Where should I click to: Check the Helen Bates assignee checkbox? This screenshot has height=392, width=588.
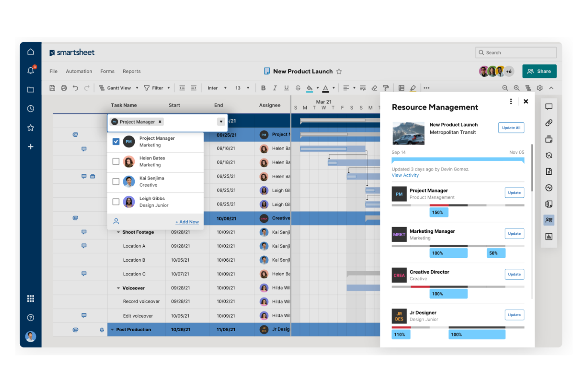point(116,161)
